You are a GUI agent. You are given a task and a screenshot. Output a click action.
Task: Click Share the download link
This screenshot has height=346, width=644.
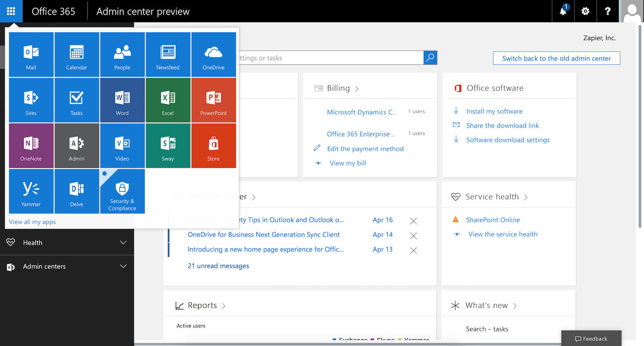503,125
